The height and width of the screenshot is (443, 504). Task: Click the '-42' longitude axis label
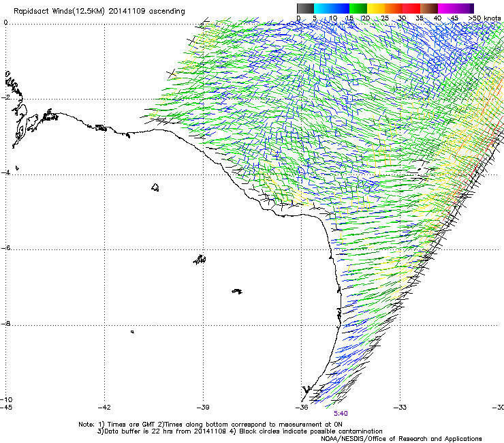(x=104, y=408)
